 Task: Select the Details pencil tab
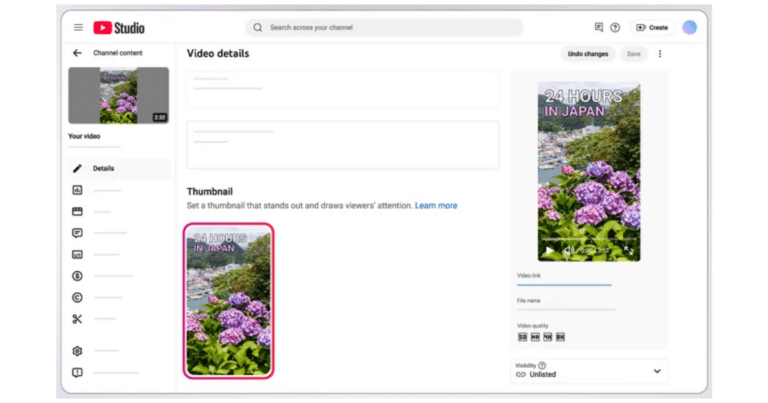tap(120, 168)
